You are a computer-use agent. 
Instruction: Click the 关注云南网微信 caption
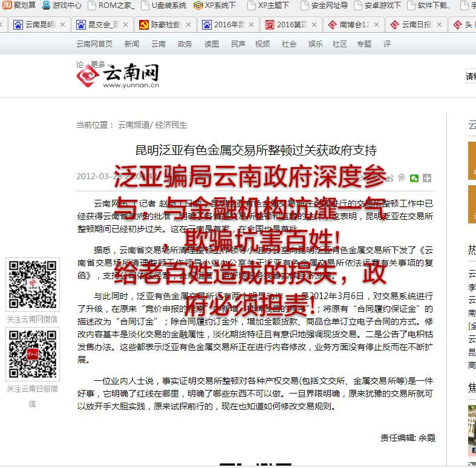click(32, 319)
